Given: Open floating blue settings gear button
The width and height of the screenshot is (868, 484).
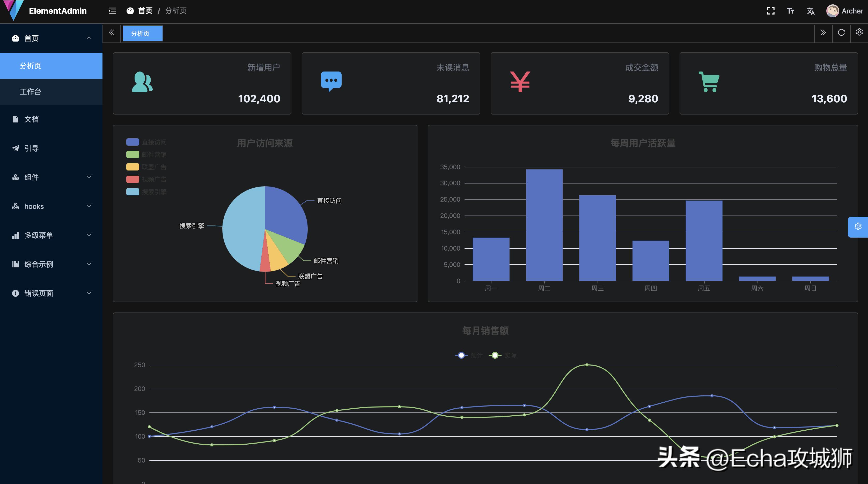Looking at the screenshot, I should tap(858, 226).
